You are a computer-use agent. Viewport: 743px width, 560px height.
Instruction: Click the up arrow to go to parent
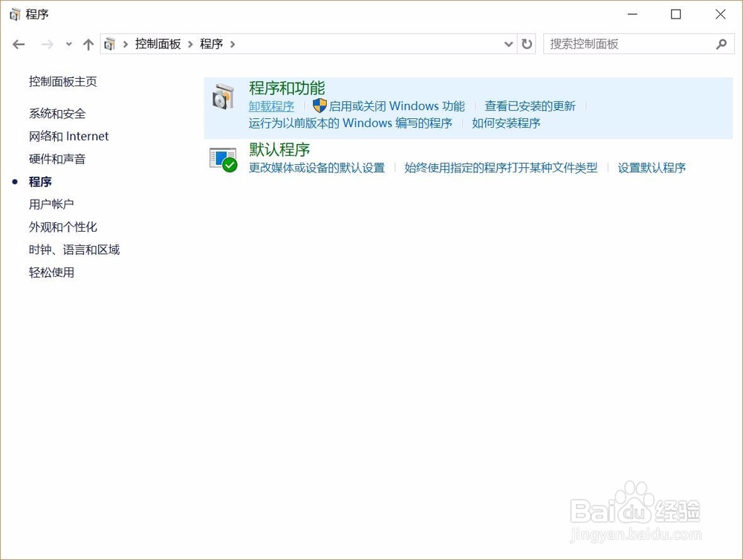[x=88, y=44]
